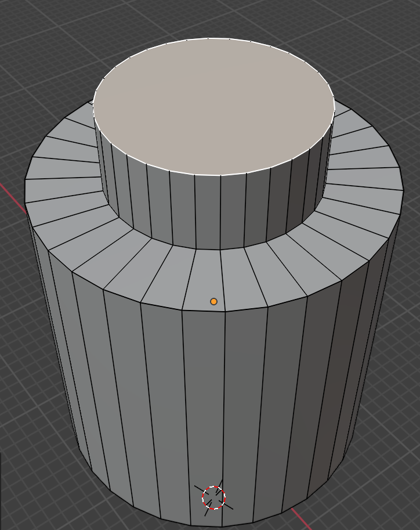Click the orange object origin dot

click(x=213, y=301)
